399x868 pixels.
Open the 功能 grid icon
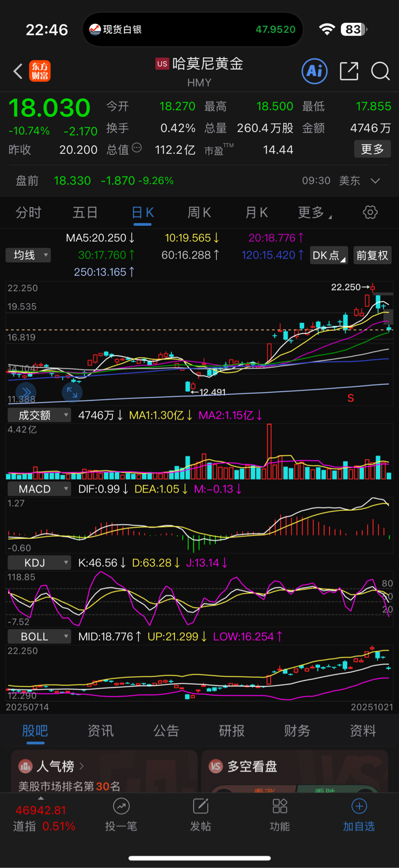coord(280,806)
